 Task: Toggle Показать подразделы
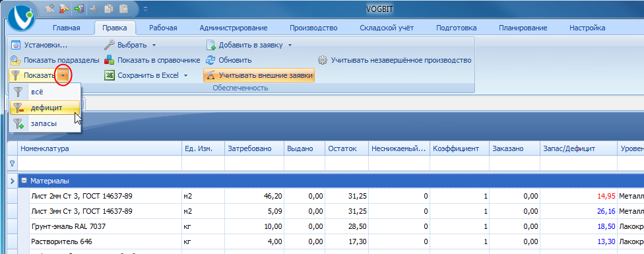click(x=55, y=60)
